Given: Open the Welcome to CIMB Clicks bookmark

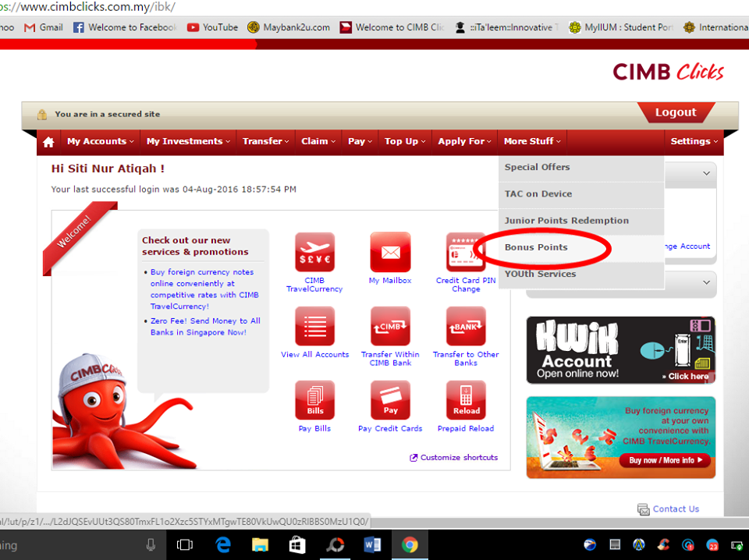Looking at the screenshot, I should point(392,27).
